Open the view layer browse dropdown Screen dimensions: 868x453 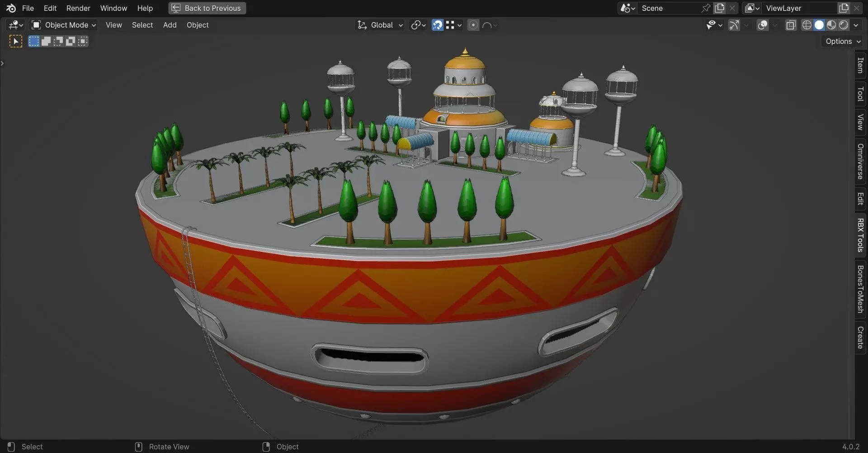coord(752,8)
